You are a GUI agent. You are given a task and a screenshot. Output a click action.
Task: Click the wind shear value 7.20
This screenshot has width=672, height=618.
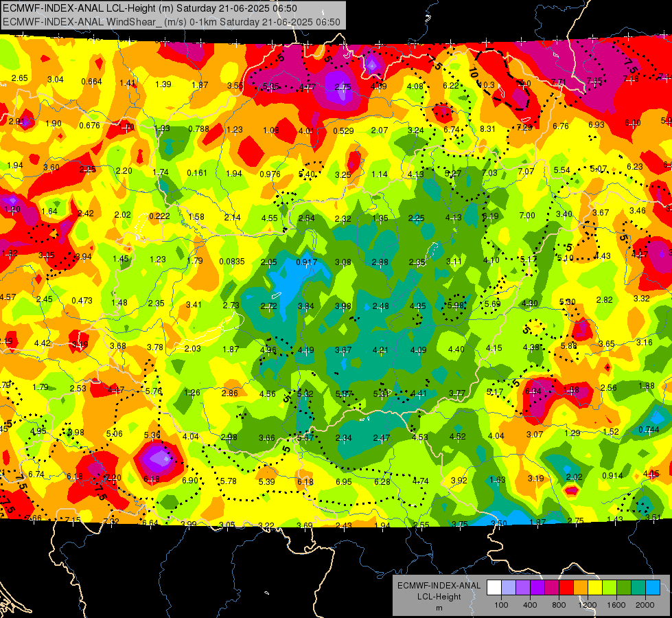point(113,478)
